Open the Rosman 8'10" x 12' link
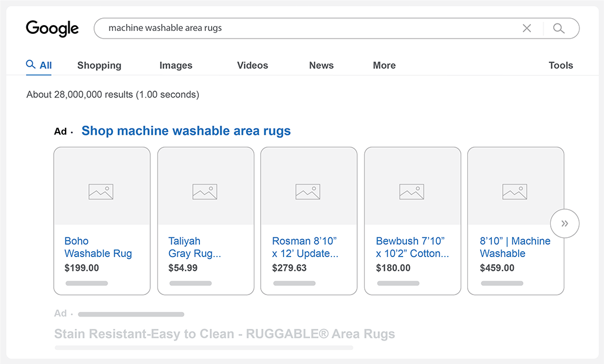Viewport: 604px width, 364px height. pyautogui.click(x=305, y=247)
